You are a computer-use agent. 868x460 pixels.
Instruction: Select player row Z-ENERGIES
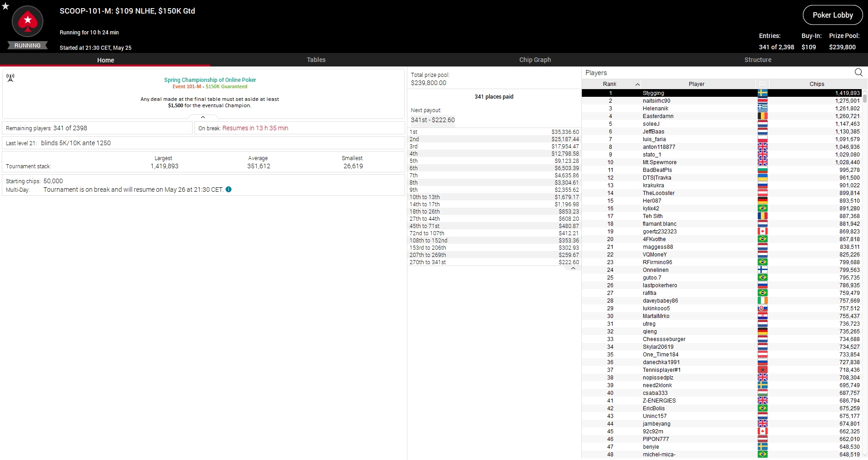pos(722,401)
